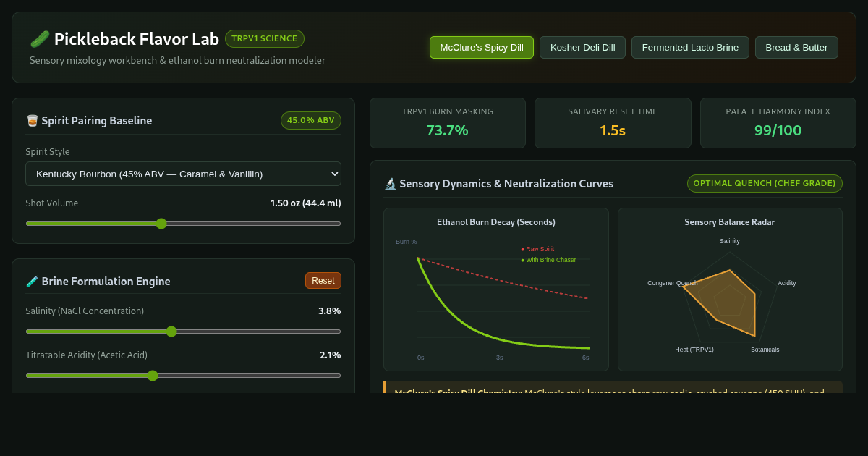
Task: Click the Shot Volume label
Action: pyautogui.click(x=52, y=203)
